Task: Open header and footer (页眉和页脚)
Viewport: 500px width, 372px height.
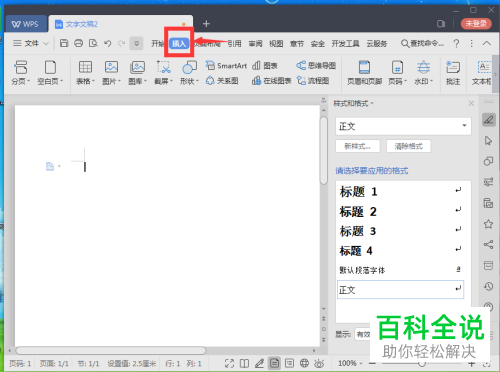Action: 364,72
